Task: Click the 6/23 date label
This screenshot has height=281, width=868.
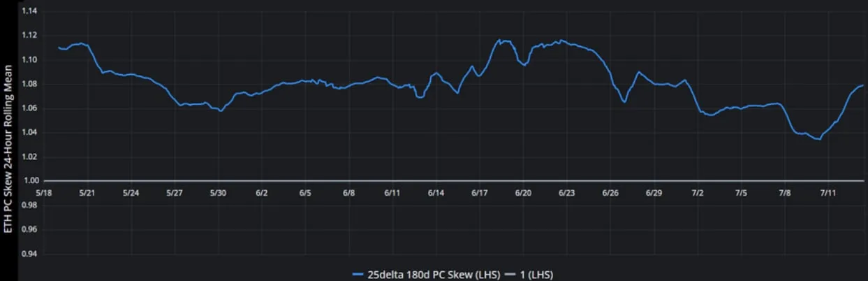Action: 567,192
